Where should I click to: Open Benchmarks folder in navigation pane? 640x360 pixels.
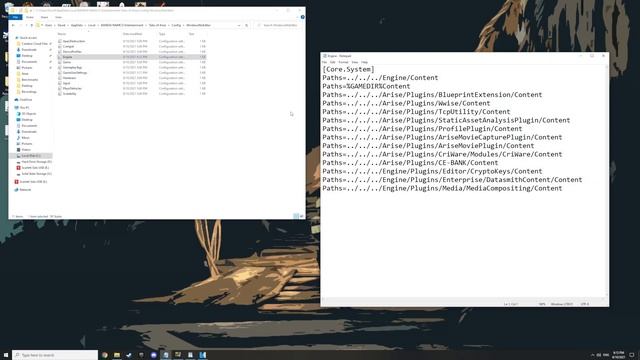tap(29, 80)
